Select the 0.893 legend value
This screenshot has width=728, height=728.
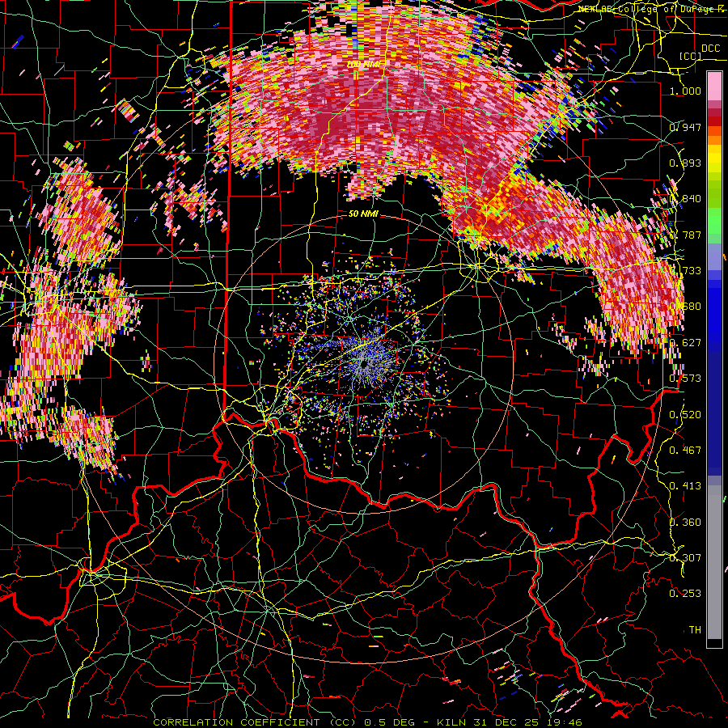(685, 163)
